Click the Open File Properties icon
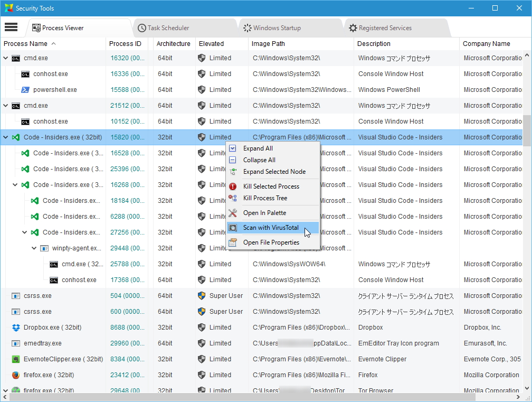 coord(233,242)
